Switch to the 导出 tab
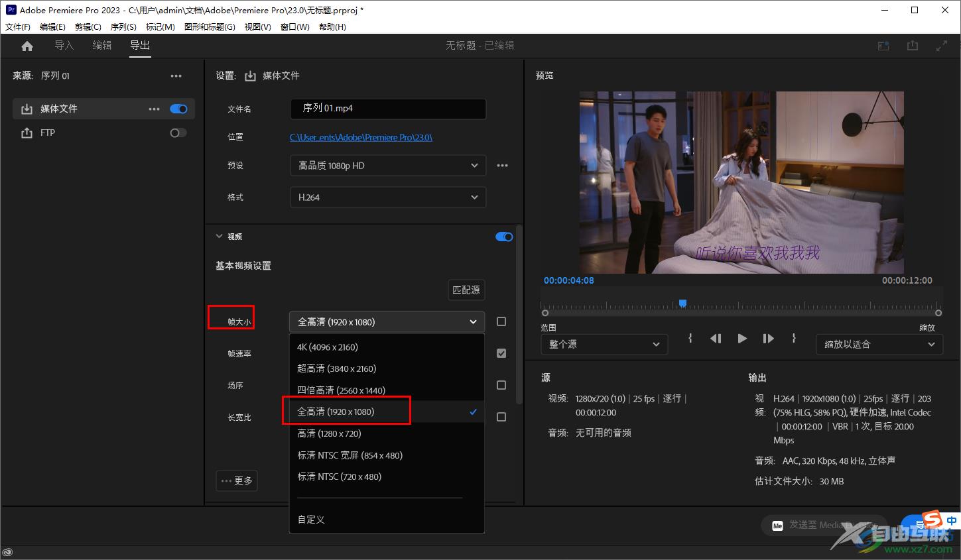The width and height of the screenshot is (961, 560). pyautogui.click(x=140, y=45)
